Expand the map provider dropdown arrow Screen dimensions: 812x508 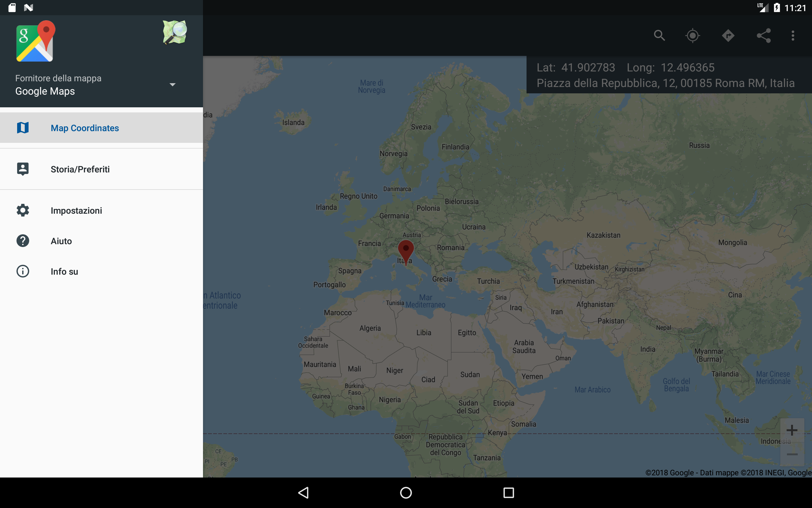tap(173, 85)
